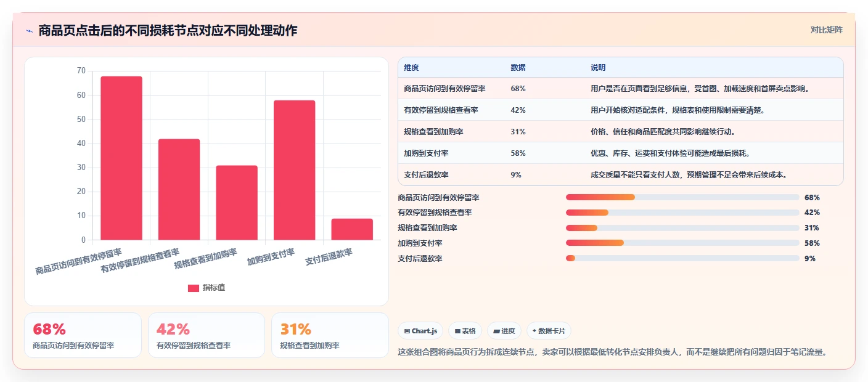Click the 68% data card
Screen dimensions: 868x382
(x=83, y=335)
